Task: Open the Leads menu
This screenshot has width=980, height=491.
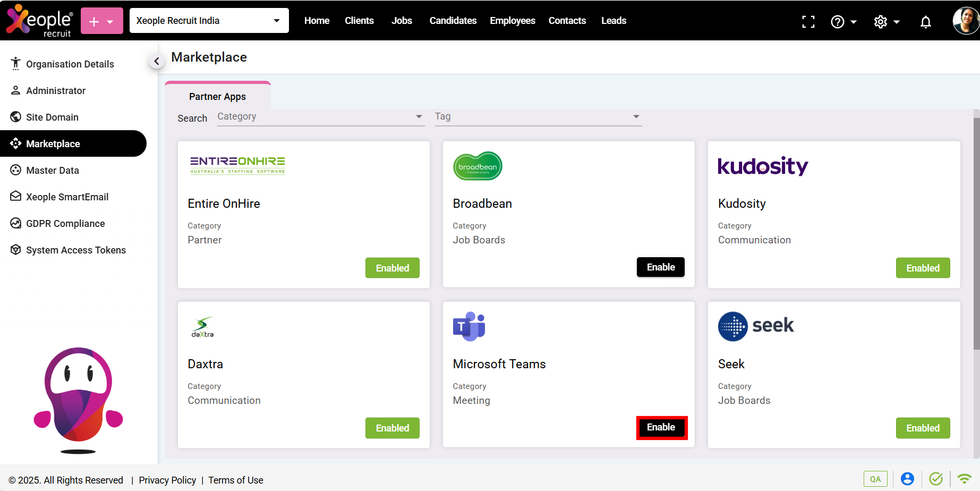Action: pyautogui.click(x=613, y=21)
